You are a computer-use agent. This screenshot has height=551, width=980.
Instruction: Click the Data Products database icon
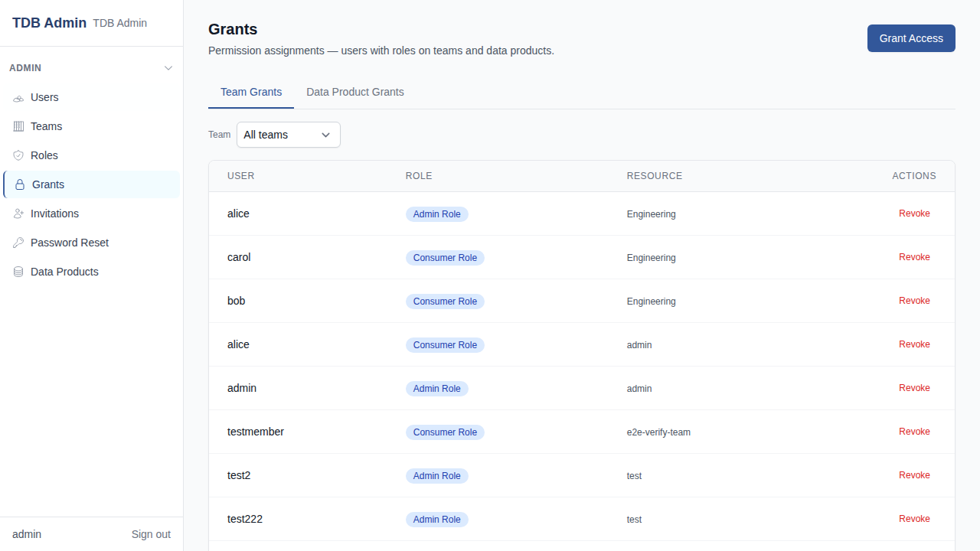click(18, 272)
